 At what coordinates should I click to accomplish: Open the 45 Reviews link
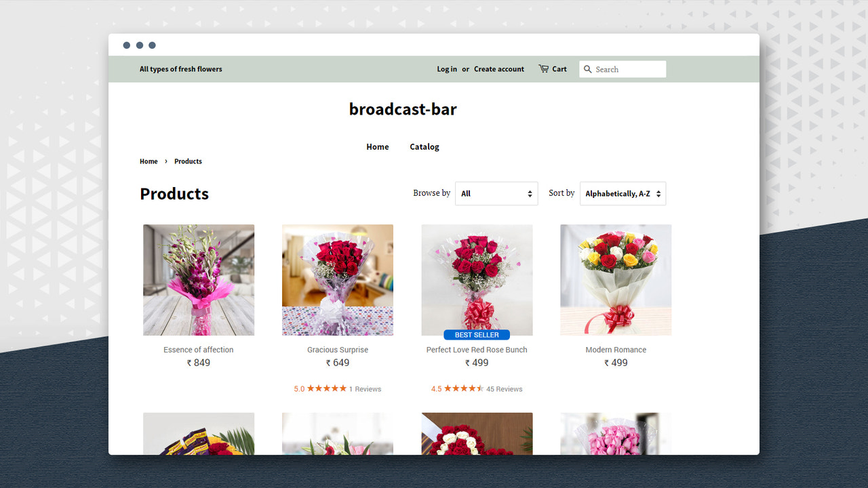505,388
